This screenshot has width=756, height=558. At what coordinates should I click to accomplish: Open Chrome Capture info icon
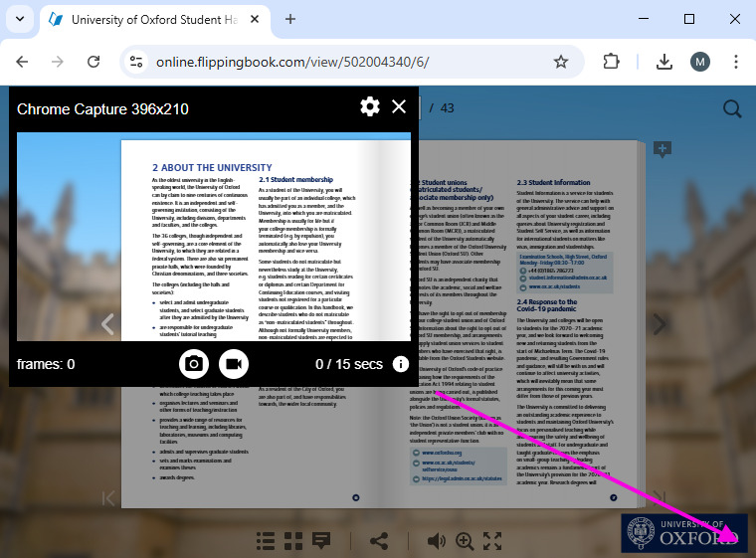[401, 364]
